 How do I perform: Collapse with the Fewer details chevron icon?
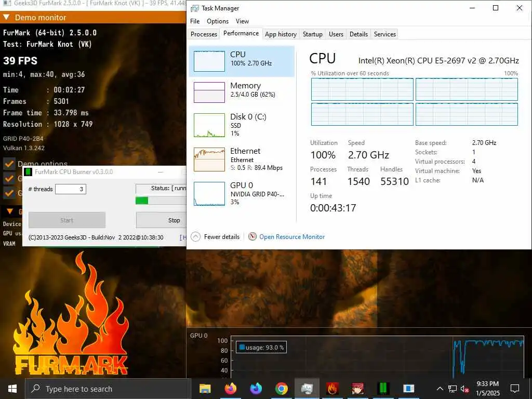pos(195,237)
